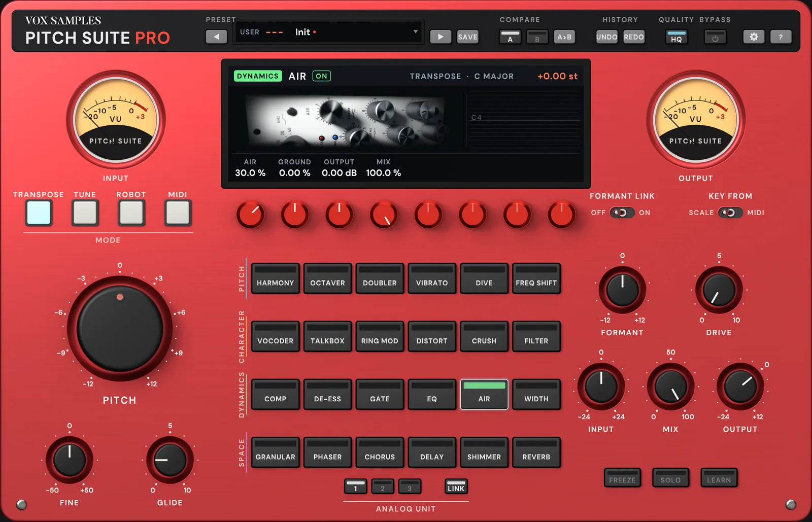
Task: Select compare slot A
Action: [x=510, y=37]
